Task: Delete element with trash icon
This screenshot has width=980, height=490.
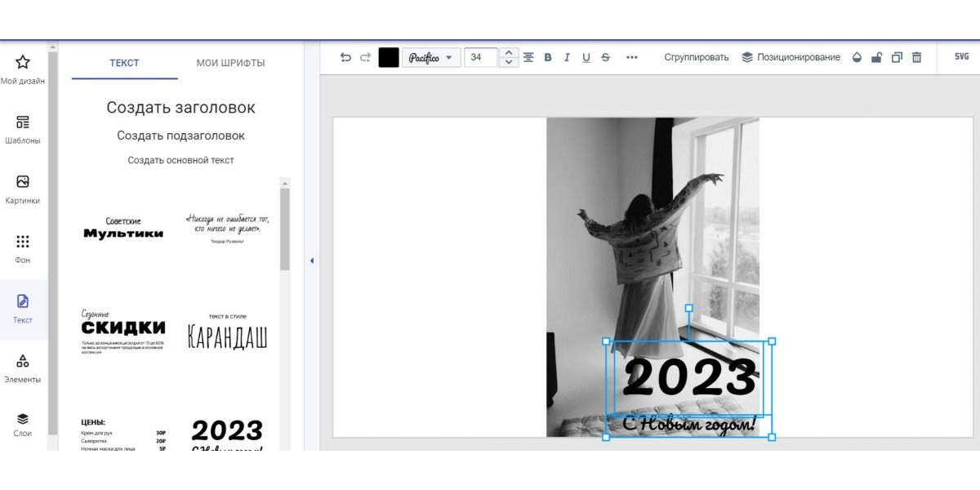Action: click(x=916, y=57)
